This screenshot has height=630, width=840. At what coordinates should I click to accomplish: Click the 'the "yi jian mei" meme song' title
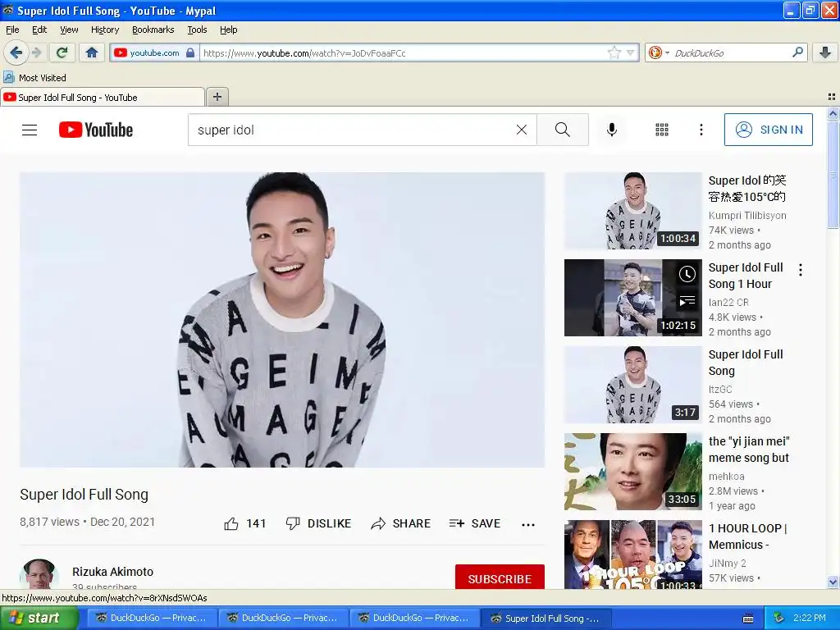749,450
